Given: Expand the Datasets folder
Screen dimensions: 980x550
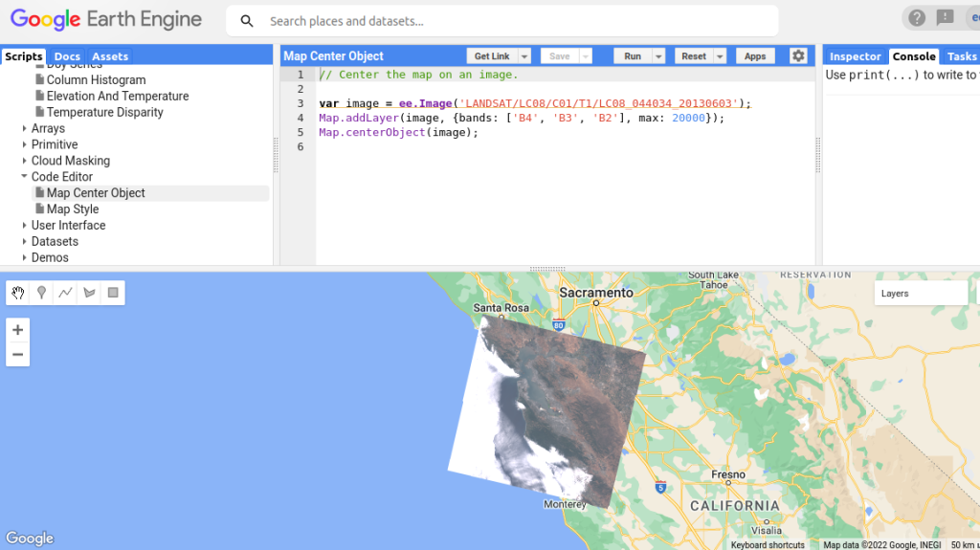Looking at the screenshot, I should pos(24,241).
